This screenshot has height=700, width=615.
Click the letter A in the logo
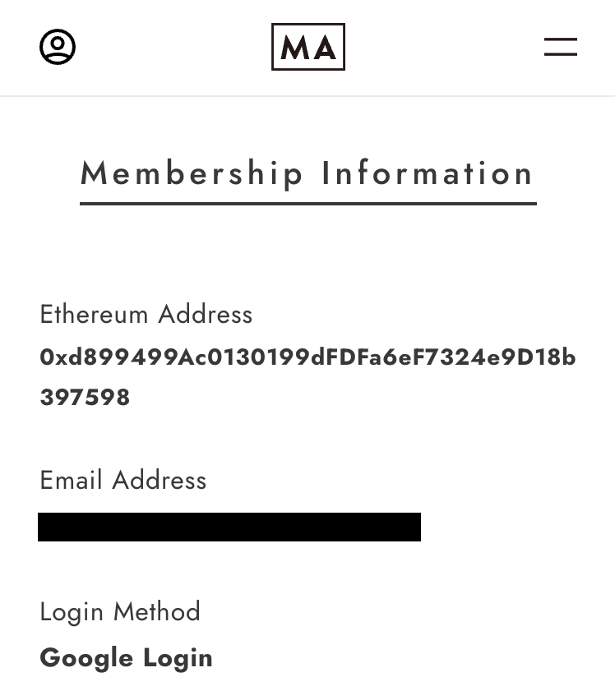click(324, 48)
